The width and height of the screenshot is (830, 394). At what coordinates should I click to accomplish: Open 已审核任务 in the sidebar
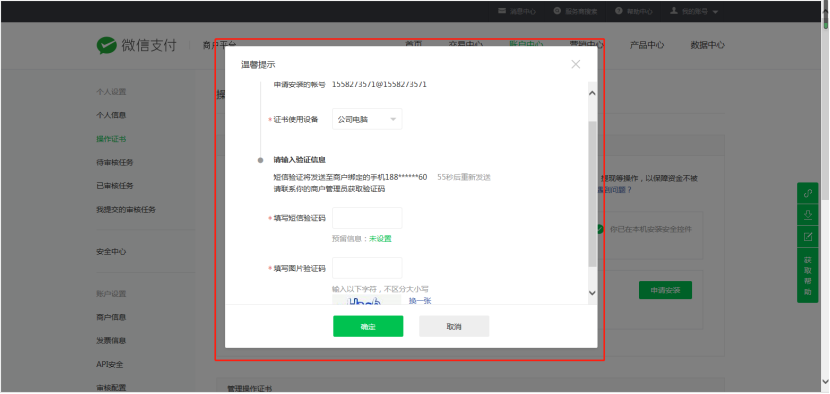coord(115,186)
